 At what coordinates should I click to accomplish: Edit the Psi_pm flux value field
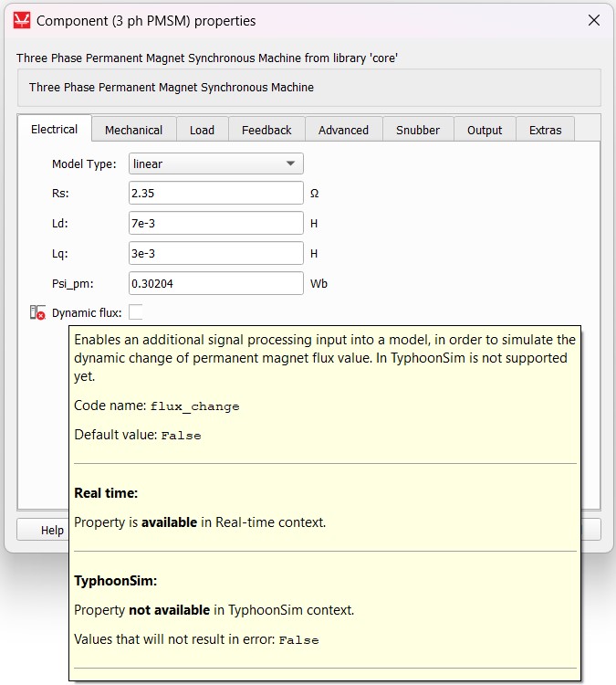click(x=215, y=283)
